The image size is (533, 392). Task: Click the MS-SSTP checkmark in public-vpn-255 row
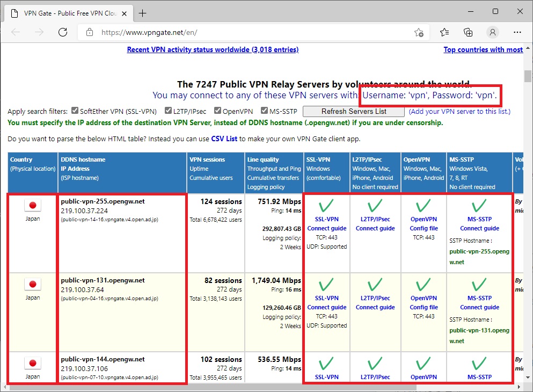(x=479, y=206)
